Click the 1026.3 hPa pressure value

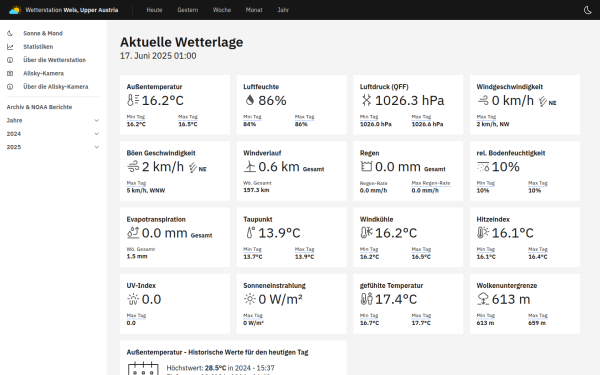coord(409,101)
